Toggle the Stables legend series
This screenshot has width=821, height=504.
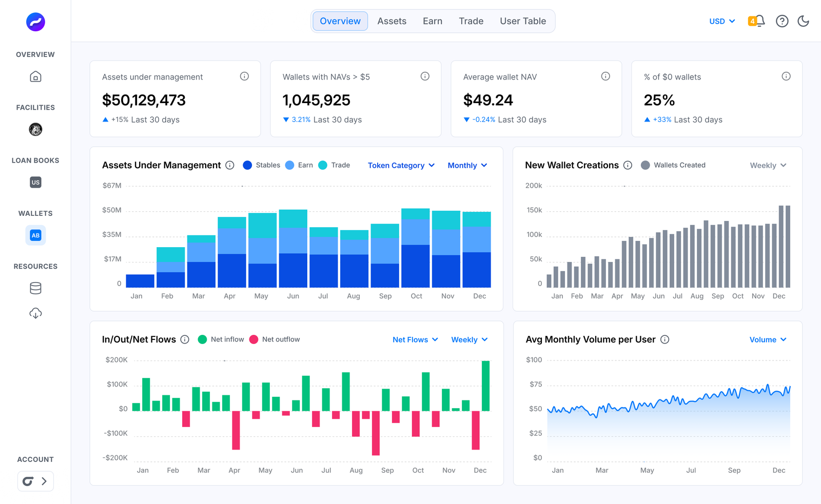(x=261, y=165)
